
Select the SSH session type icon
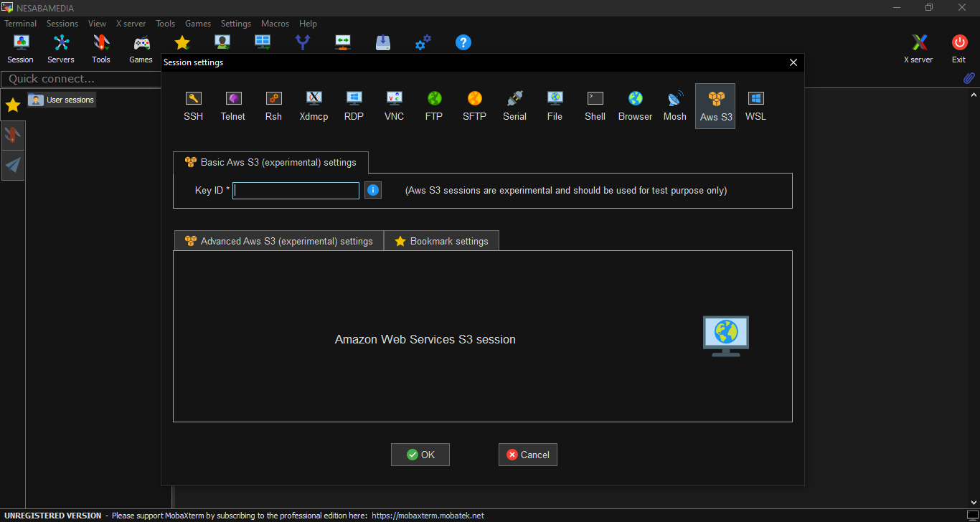coord(193,105)
